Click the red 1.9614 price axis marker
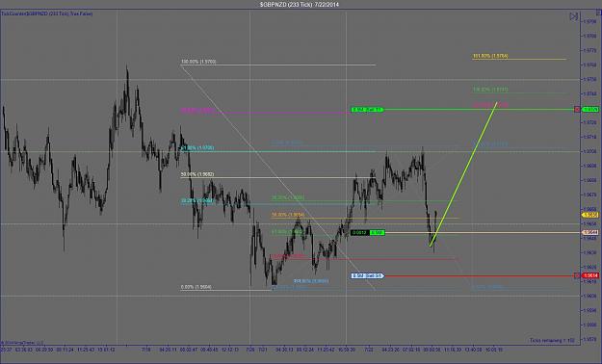Image resolution: width=602 pixels, height=364 pixels. [x=590, y=275]
